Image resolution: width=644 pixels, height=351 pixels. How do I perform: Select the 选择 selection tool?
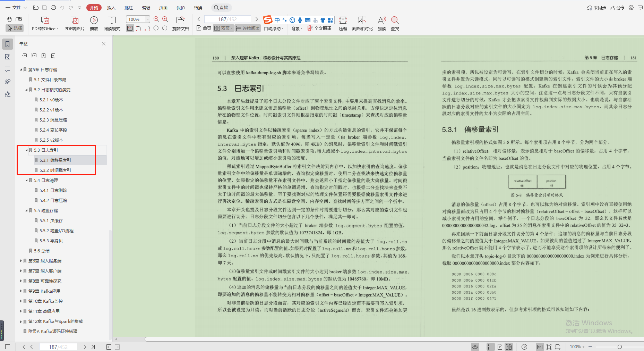[15, 28]
